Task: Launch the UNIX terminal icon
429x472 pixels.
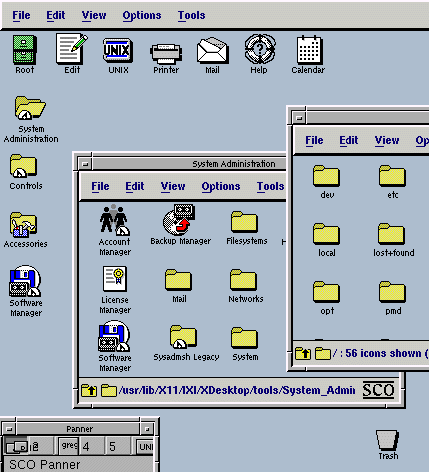Action: tap(118, 50)
